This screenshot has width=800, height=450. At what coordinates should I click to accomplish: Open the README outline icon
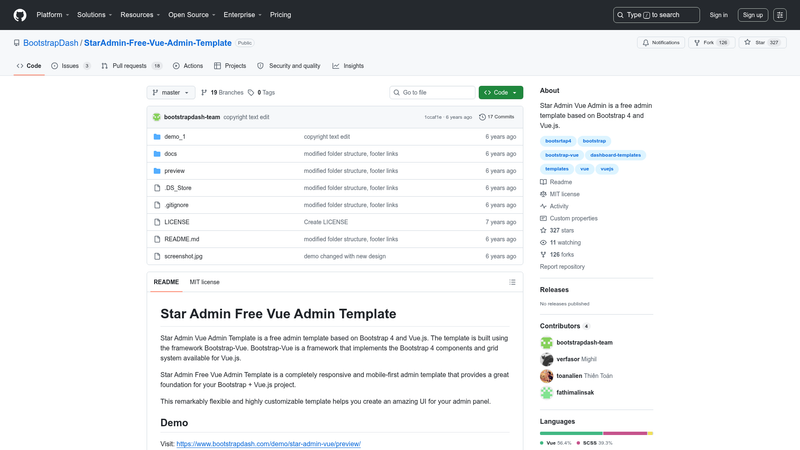coord(512,282)
